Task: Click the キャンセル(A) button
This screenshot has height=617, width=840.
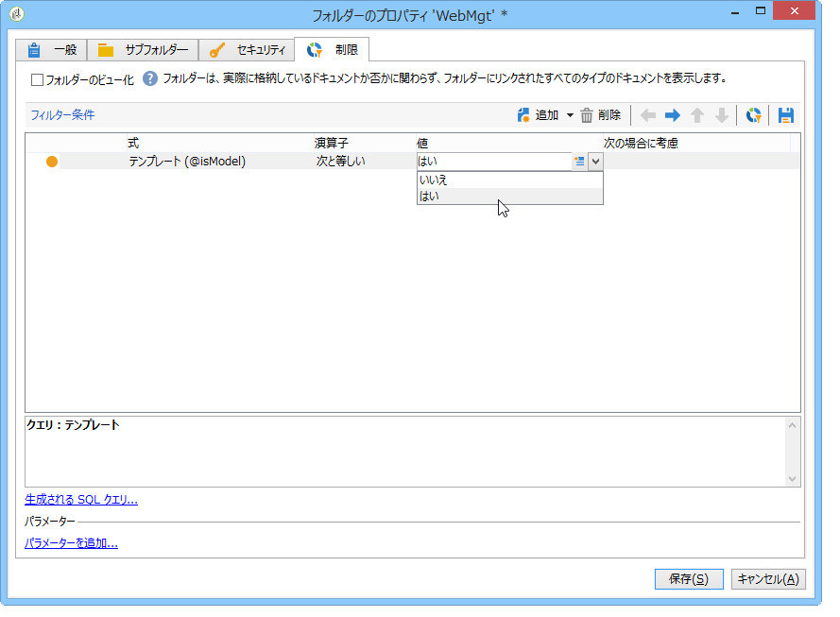Action: pos(768,579)
